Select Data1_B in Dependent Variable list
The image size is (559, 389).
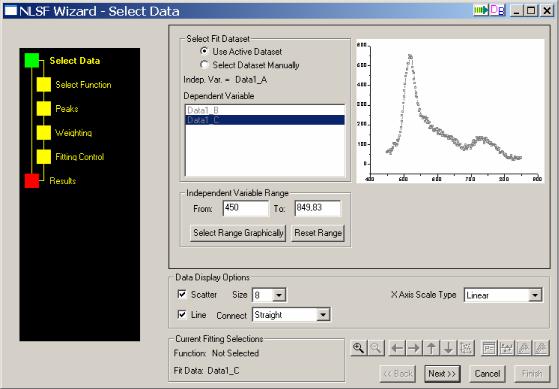point(265,110)
